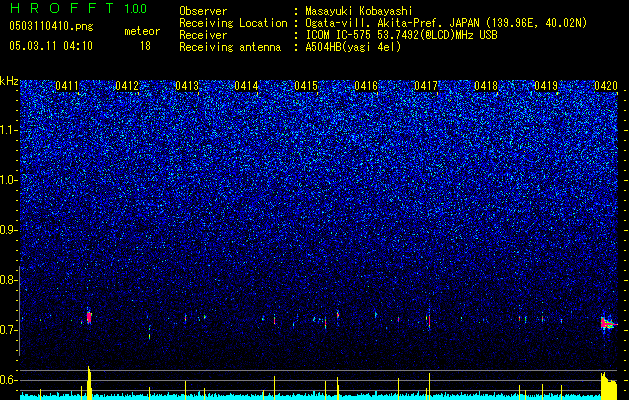629x400 pixels.
Task: Click the kHz axis unit label
Action: pyautogui.click(x=9, y=81)
